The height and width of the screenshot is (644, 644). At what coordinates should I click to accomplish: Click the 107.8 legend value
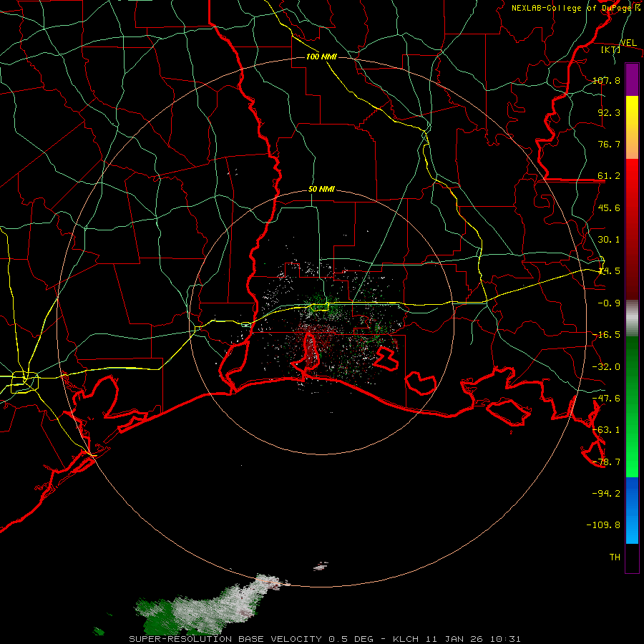(606, 80)
